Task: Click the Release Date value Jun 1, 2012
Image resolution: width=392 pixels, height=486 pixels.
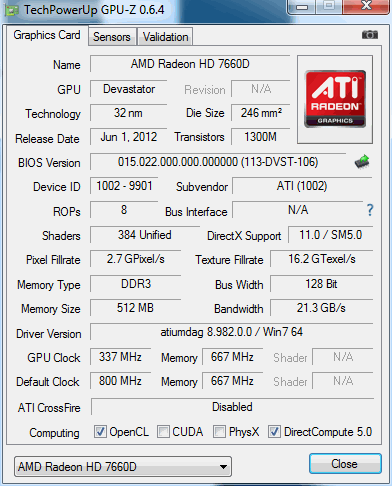Action: (129, 137)
